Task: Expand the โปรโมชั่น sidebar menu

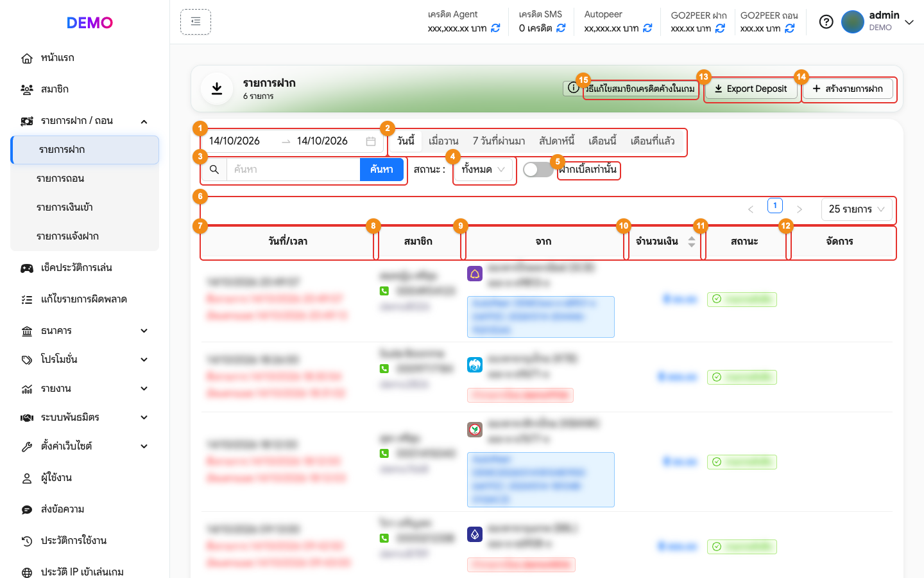Action: coord(144,360)
